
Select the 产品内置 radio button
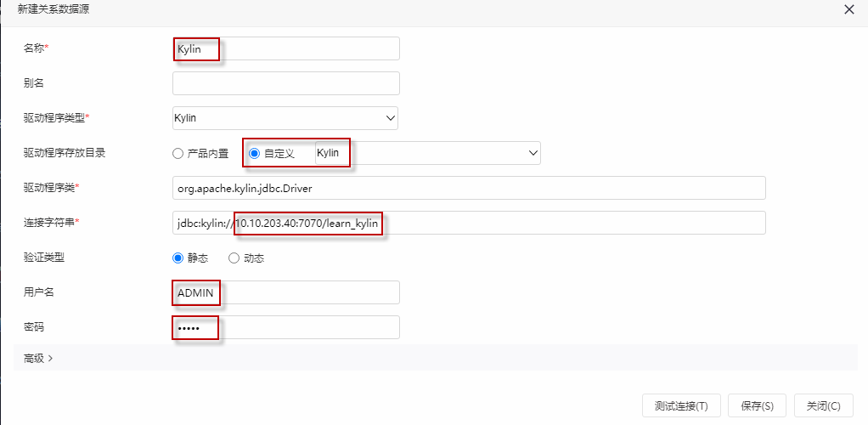click(178, 154)
